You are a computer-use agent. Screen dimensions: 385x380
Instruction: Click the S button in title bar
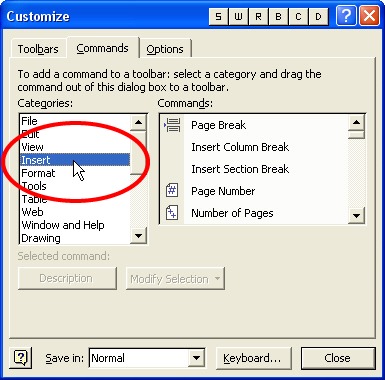[x=218, y=17]
